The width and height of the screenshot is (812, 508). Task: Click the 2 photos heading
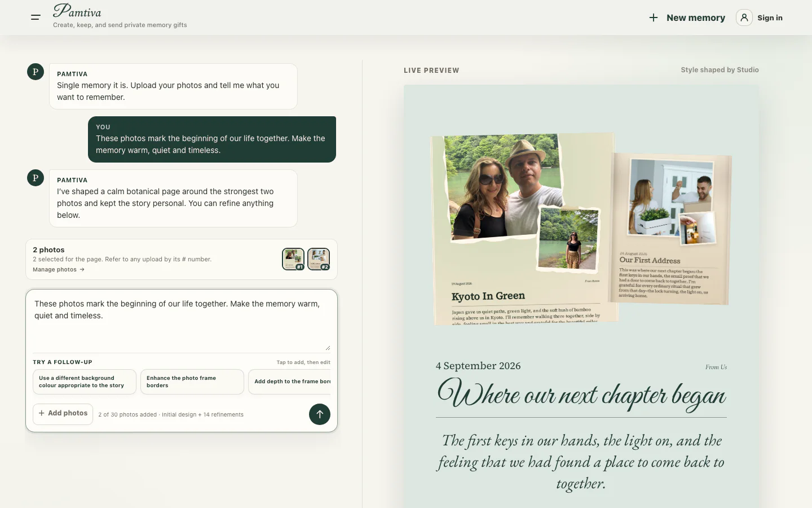pos(48,249)
